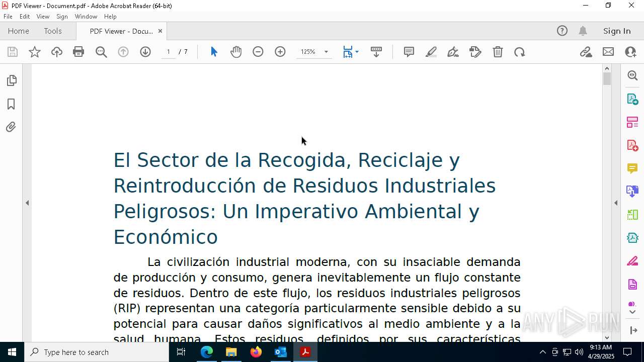Switch to the Tools tab

53,31
